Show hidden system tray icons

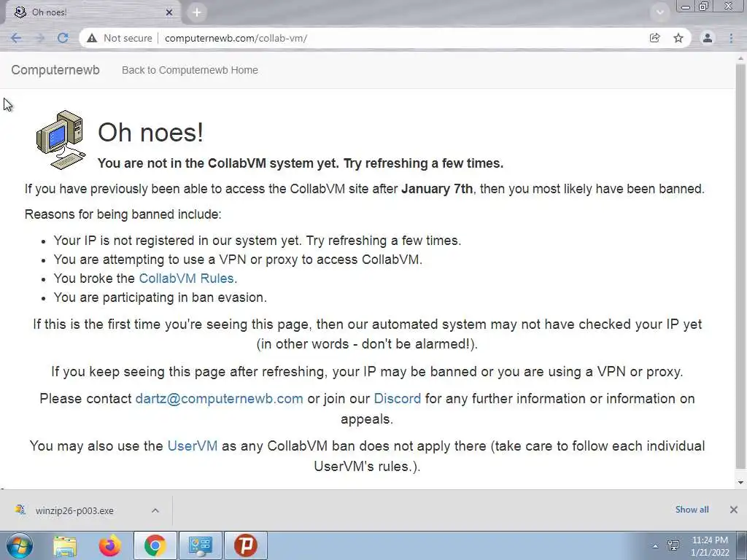point(656,546)
